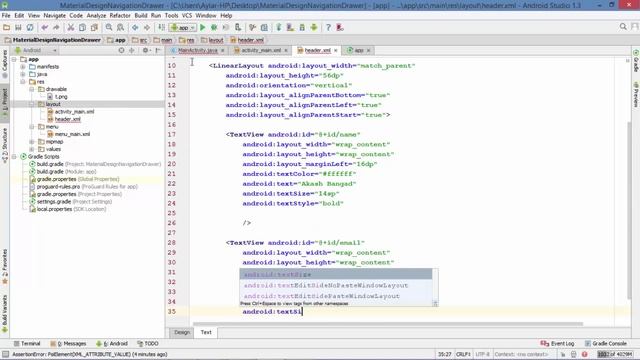Viewport: 640px width, 360px height.
Task: Switch to the Design view tab
Action: pos(182,332)
